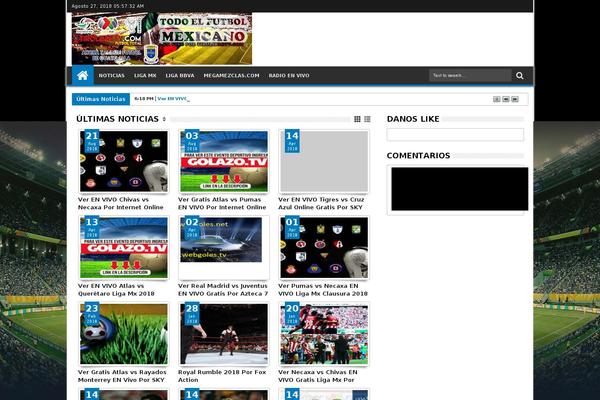
Task: Open thumbnail for Necaxa vs Chivas post
Action: click(x=324, y=334)
